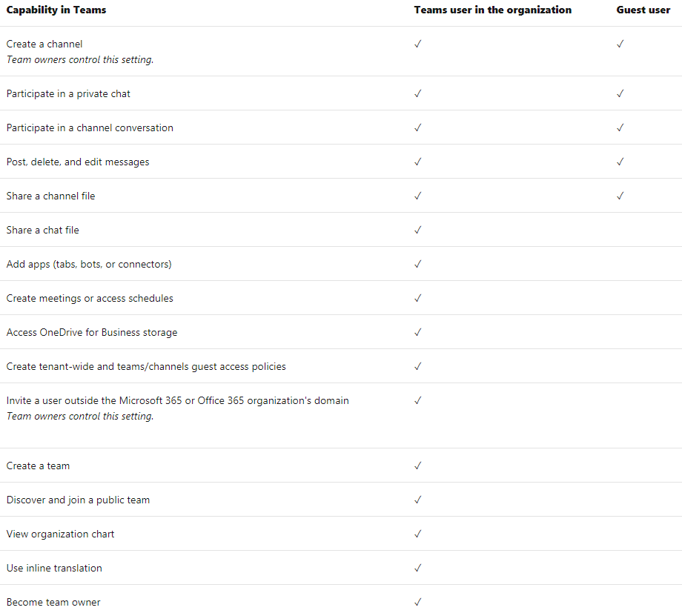Click organization checkmark for Share a chat file

418,230
